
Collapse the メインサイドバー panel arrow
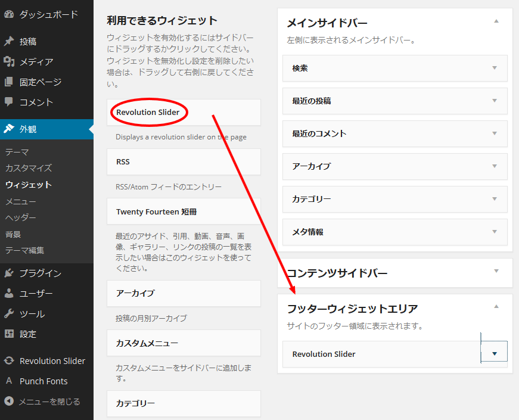496,21
